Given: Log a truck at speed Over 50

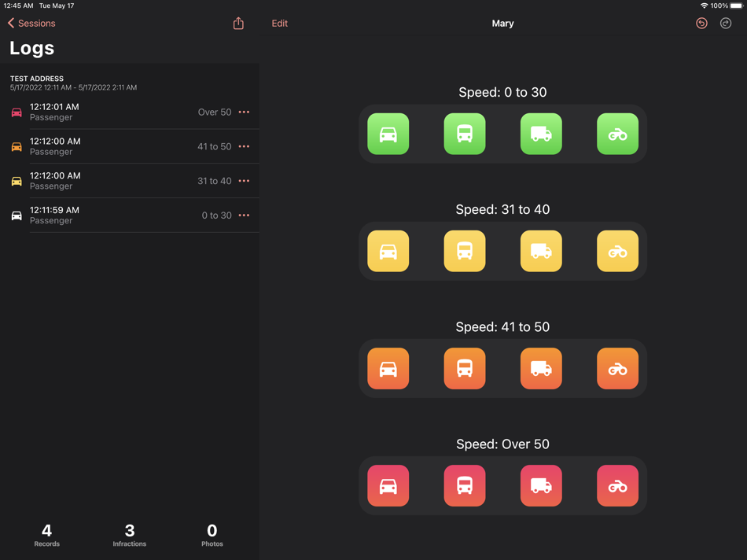Looking at the screenshot, I should [541, 485].
